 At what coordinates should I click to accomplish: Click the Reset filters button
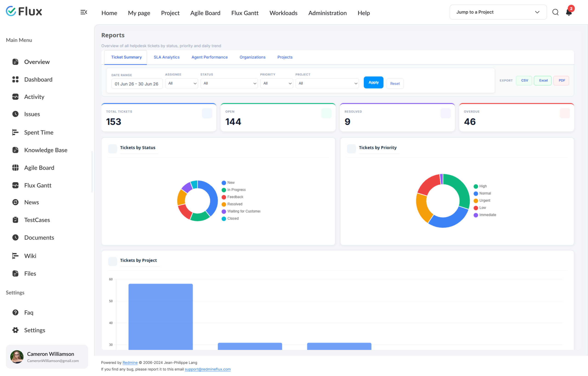coord(395,84)
